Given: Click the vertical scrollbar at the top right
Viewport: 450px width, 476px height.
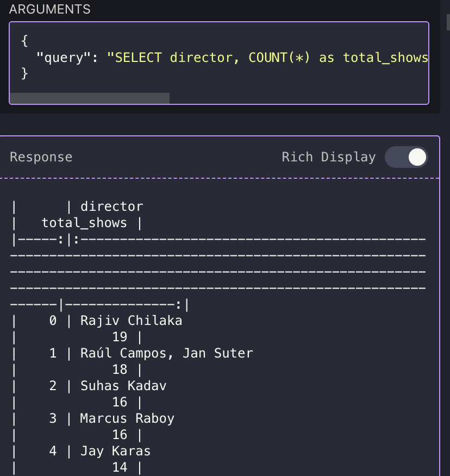Looking at the screenshot, I should click(x=447, y=22).
